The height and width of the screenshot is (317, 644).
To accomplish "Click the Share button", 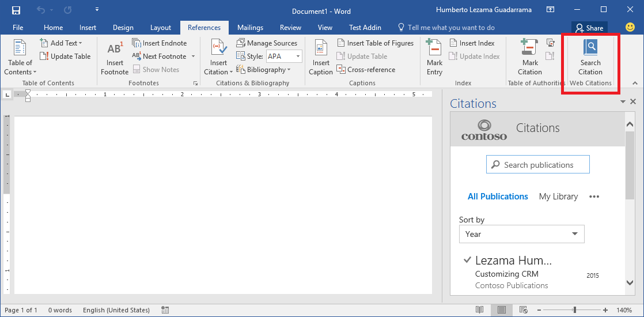I will (589, 28).
